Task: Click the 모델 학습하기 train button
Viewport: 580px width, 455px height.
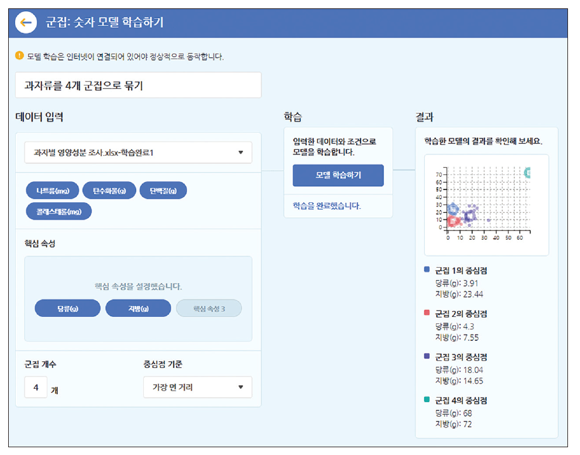Action: [338, 175]
